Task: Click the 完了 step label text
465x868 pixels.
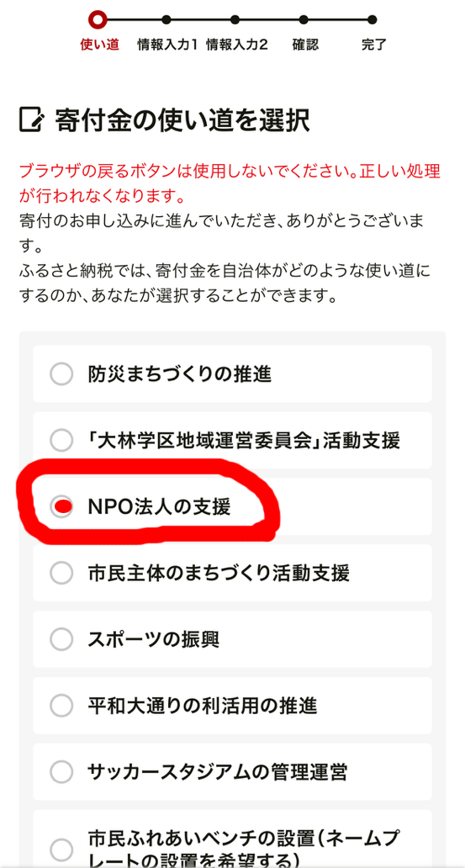Action: (374, 45)
